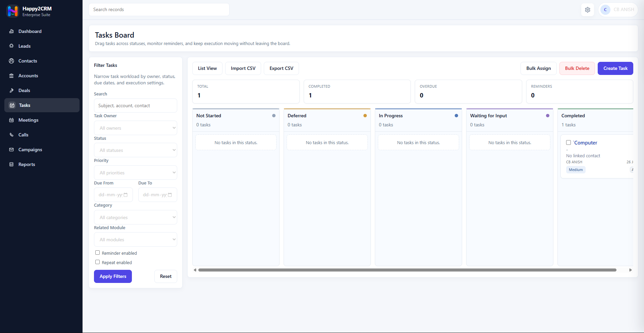Click the scrollbar right arrow on the board

pos(631,270)
